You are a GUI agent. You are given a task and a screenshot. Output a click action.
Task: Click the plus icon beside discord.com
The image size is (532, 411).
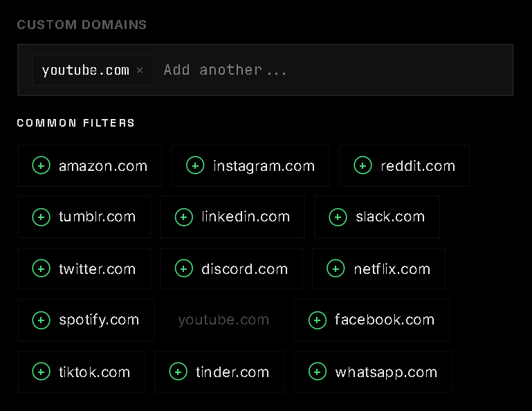click(183, 268)
